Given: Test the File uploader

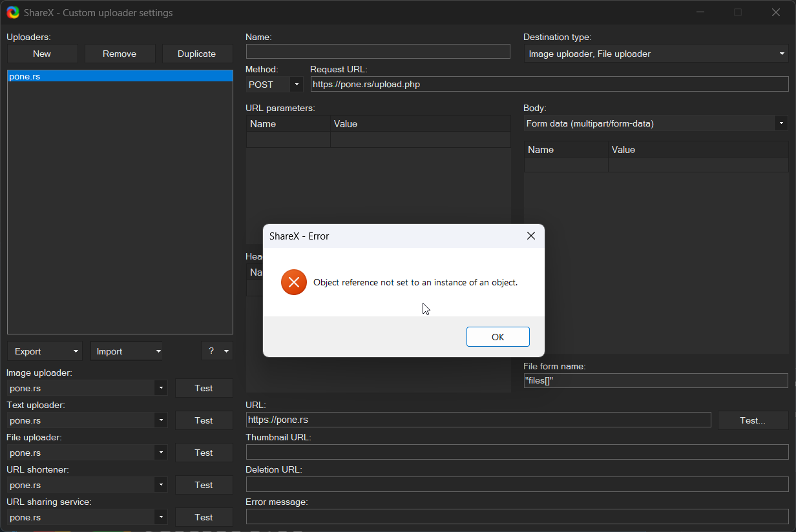Looking at the screenshot, I should (x=204, y=453).
